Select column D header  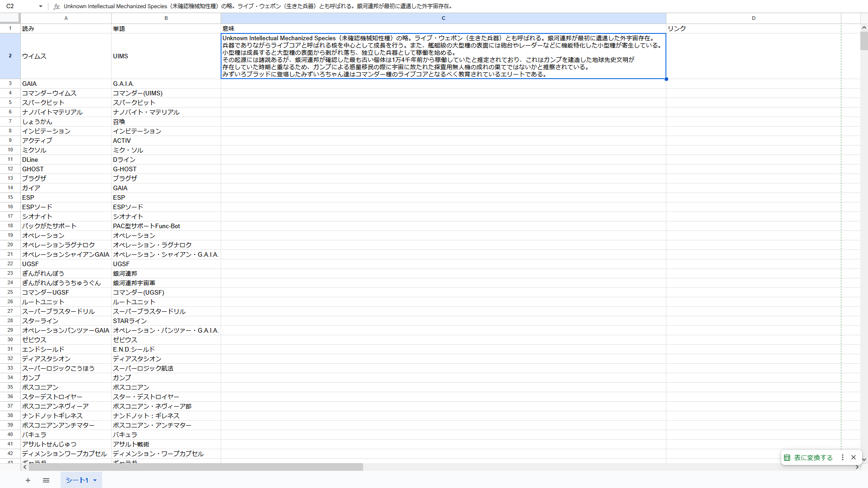pyautogui.click(x=753, y=18)
